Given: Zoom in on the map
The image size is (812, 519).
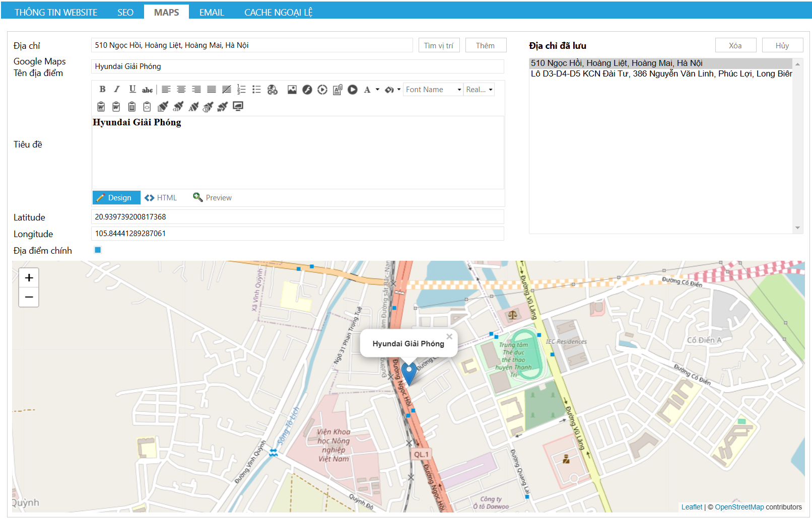Looking at the screenshot, I should coord(29,278).
